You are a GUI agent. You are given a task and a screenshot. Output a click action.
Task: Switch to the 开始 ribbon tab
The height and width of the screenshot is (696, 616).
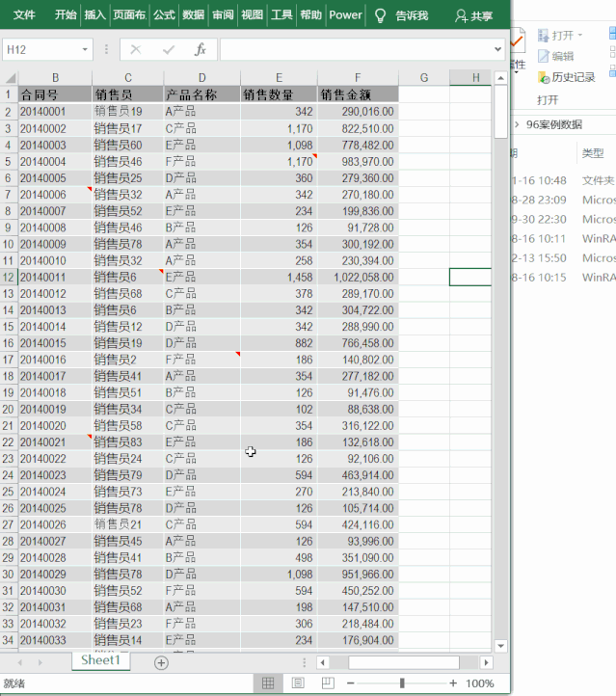66,15
